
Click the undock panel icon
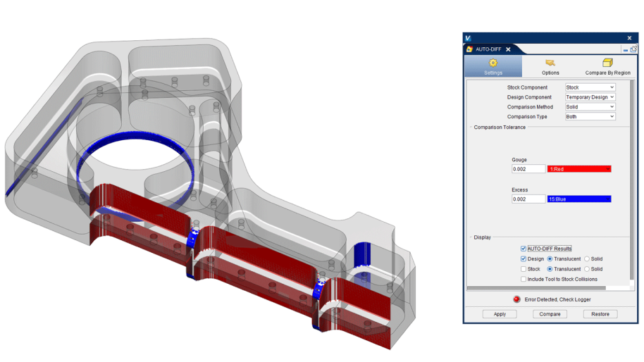coord(633,49)
